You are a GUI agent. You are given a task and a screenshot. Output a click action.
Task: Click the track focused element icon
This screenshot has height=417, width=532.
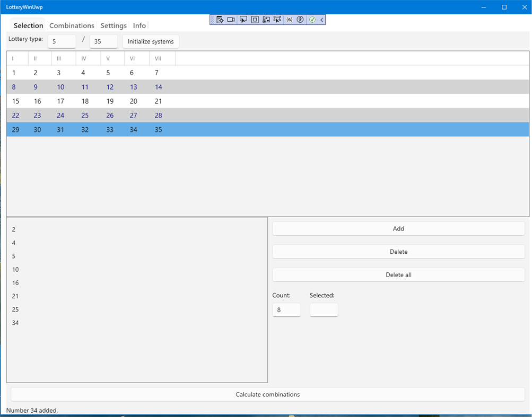coord(266,20)
